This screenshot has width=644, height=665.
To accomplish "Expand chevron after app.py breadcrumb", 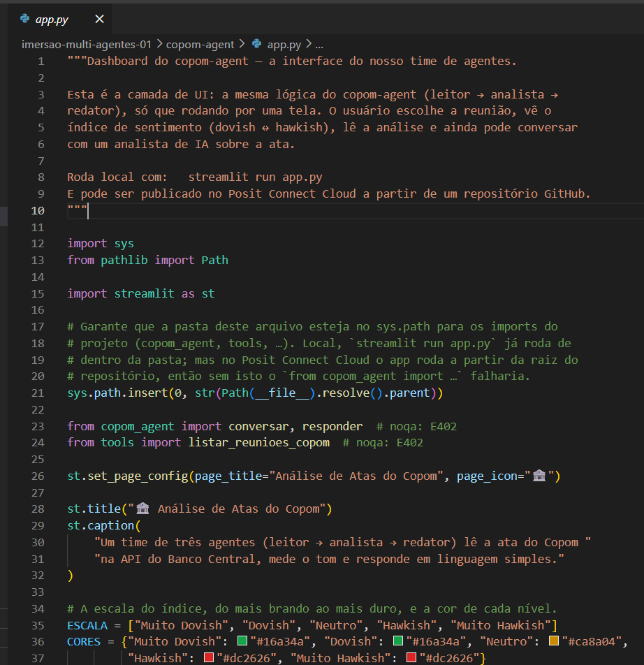I will tap(309, 44).
